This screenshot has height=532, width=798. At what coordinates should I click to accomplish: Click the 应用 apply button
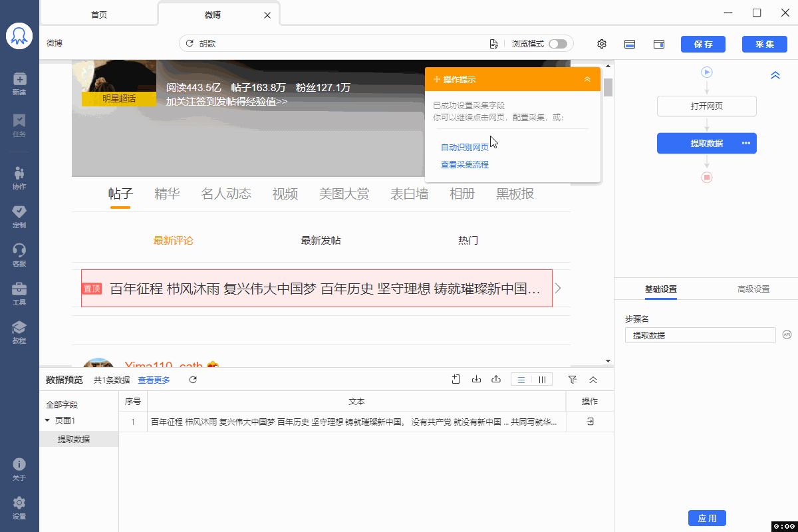click(x=707, y=518)
